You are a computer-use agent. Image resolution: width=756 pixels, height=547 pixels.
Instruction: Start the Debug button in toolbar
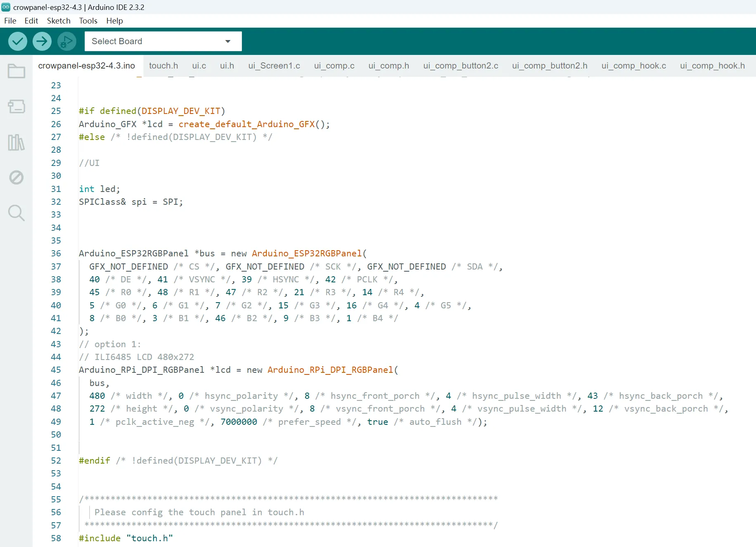click(67, 41)
